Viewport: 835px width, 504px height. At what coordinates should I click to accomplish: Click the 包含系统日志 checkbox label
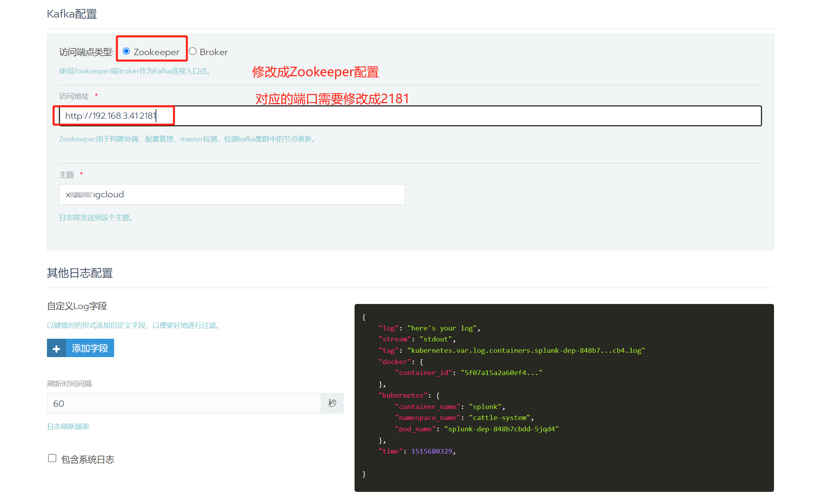point(88,459)
